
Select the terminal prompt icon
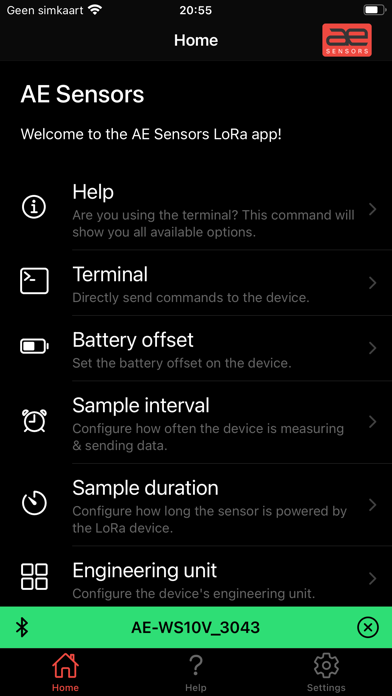pos(34,281)
